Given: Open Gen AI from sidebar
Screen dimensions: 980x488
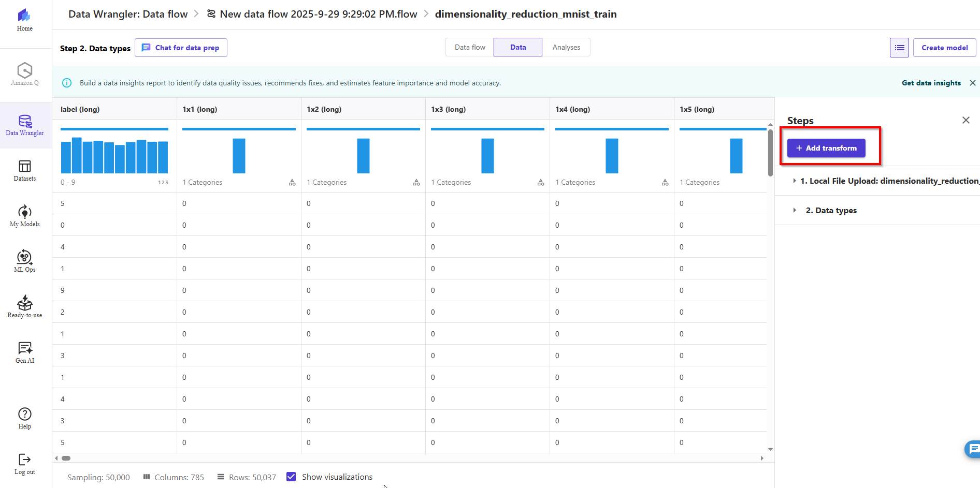Looking at the screenshot, I should [x=25, y=352].
